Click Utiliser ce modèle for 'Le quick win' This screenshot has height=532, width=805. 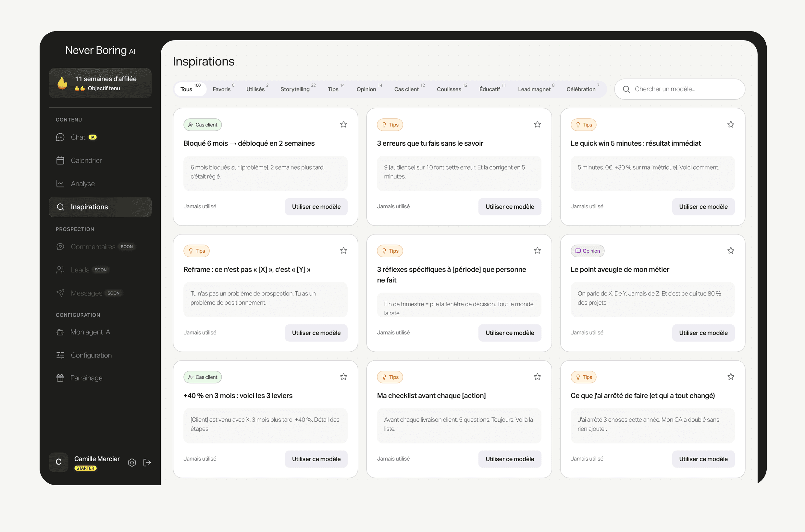click(703, 207)
